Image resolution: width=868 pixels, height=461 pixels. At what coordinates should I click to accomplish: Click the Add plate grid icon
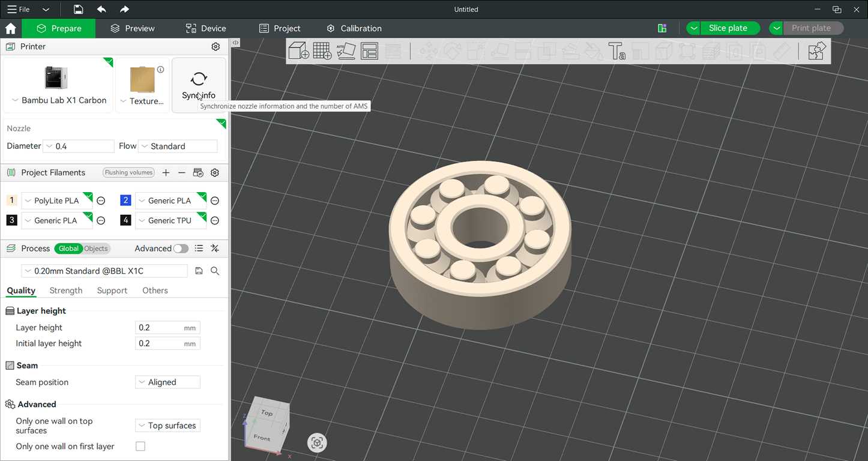point(322,50)
